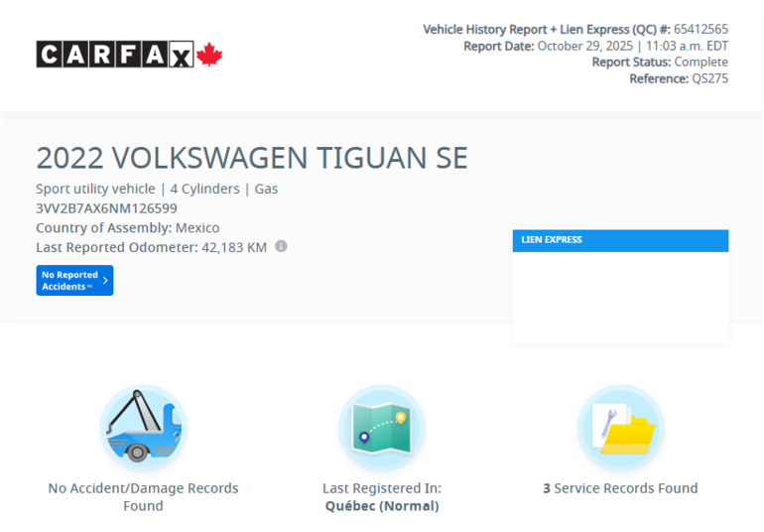This screenshot has width=764, height=532.
Task: Click the No Accident/Damage Records Found text
Action: (143, 496)
